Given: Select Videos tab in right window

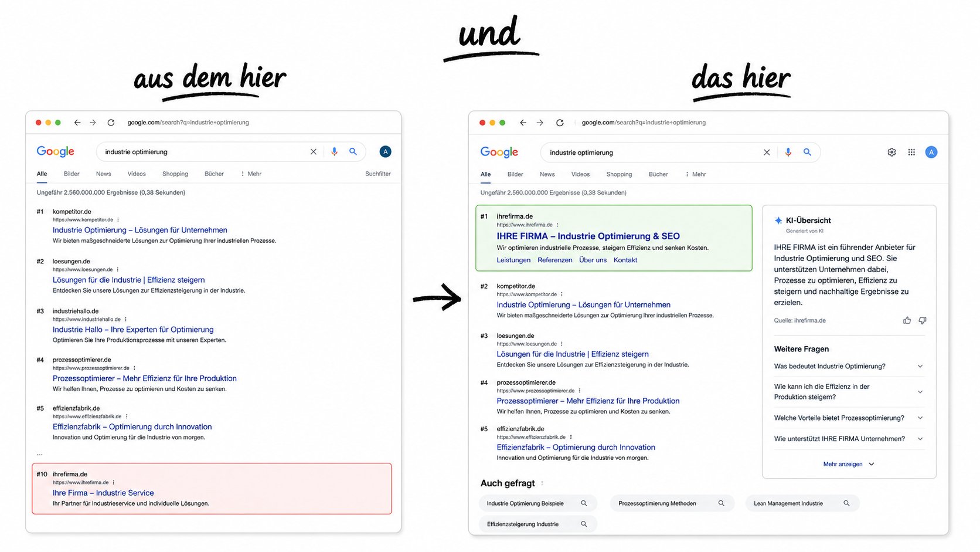Looking at the screenshot, I should [x=580, y=174].
